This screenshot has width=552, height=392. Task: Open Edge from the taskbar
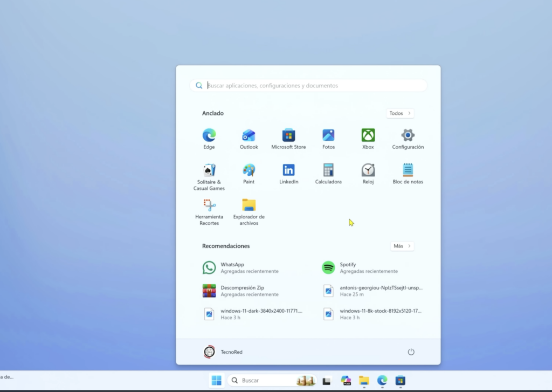click(382, 380)
